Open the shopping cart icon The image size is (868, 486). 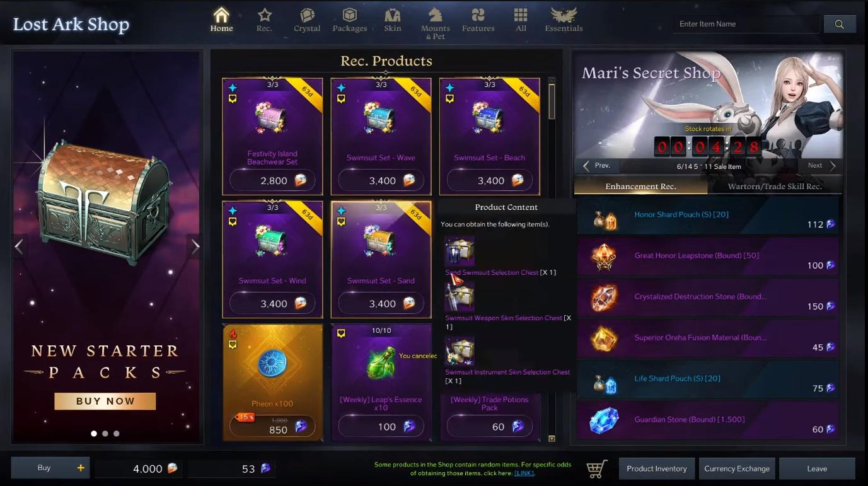597,468
